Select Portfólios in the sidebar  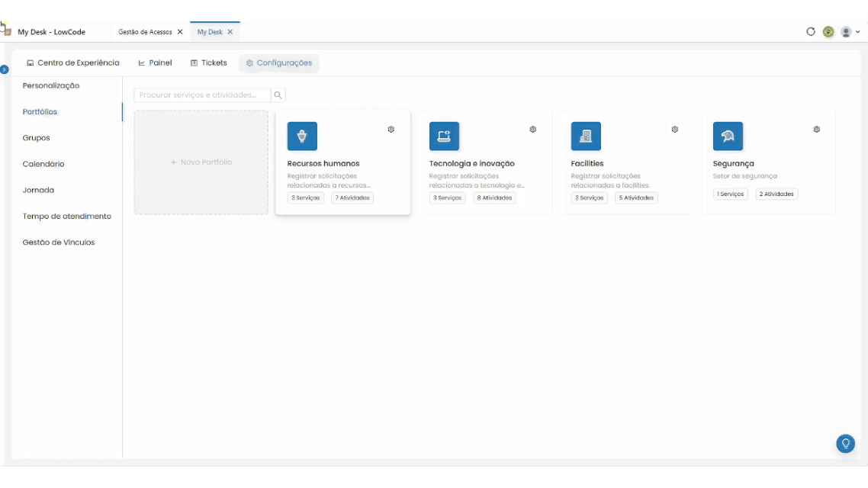point(40,112)
